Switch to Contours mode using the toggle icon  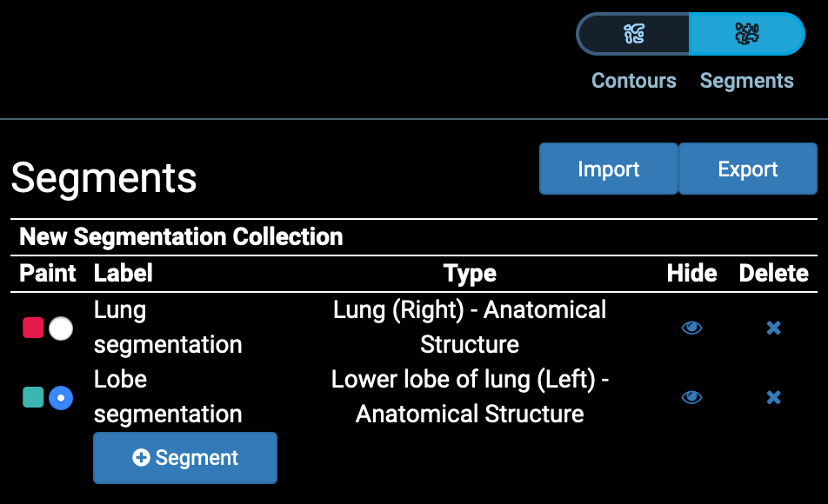point(634,34)
